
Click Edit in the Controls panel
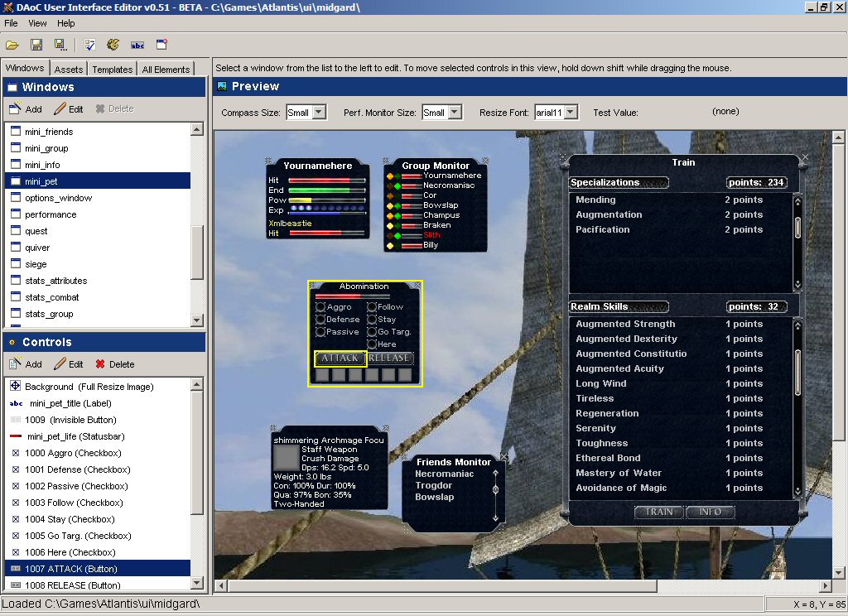coord(69,364)
